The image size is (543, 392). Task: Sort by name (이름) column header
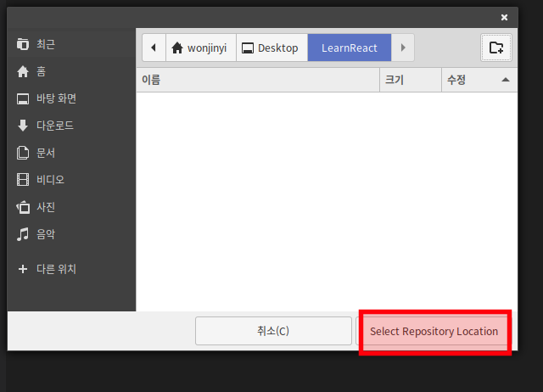click(x=258, y=80)
